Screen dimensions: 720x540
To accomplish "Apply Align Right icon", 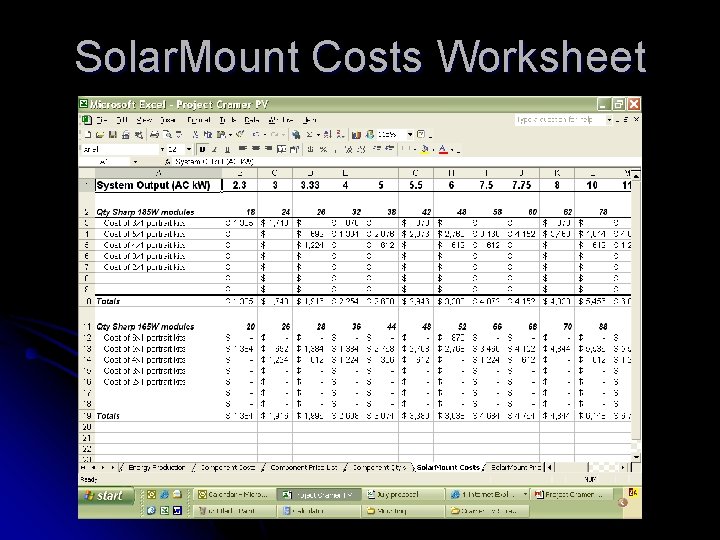I will point(268,149).
